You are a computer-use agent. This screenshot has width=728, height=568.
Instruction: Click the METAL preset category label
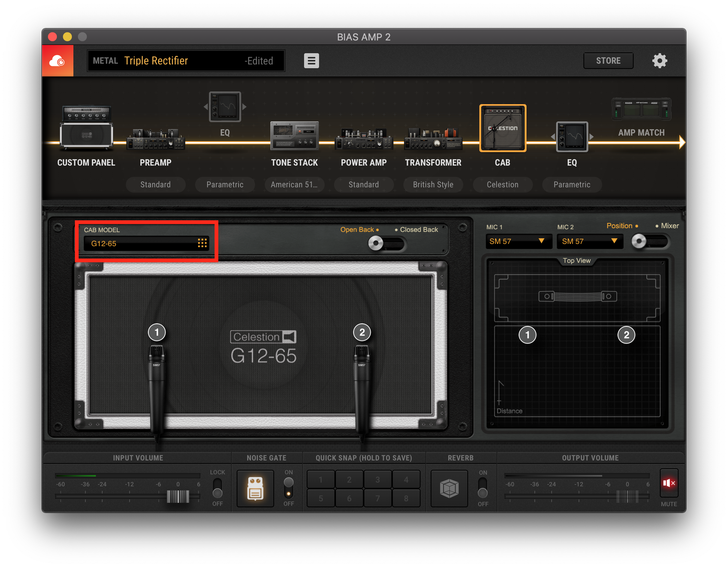point(105,61)
